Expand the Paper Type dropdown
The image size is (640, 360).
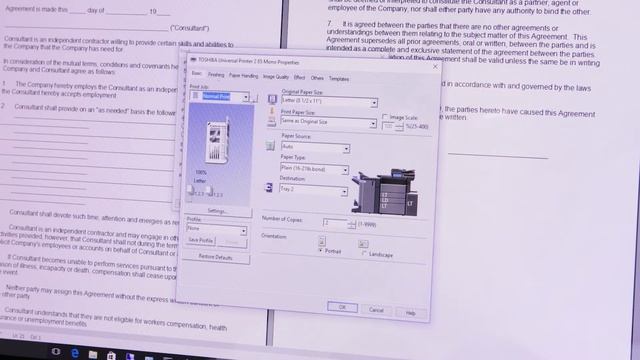345,170
